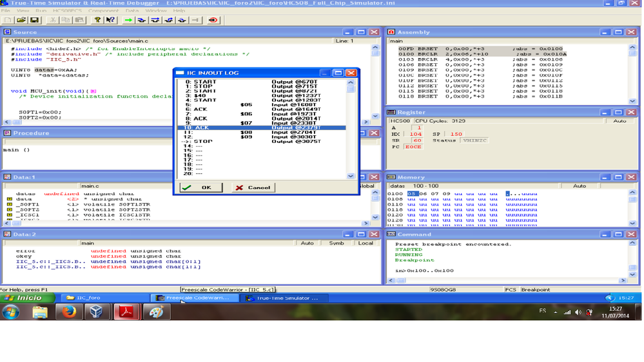Open the Run menu
The image size is (644, 362).
pos(41,11)
